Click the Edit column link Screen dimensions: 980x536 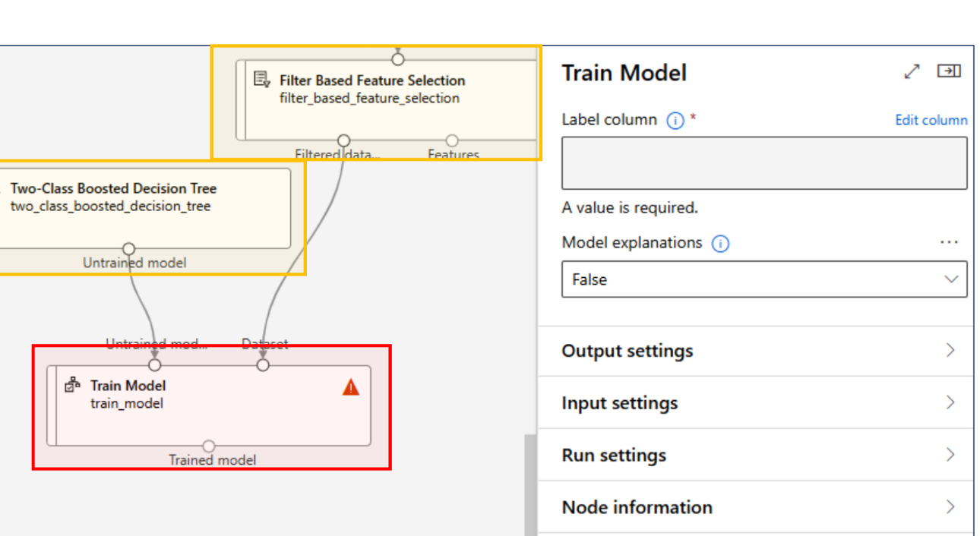(x=931, y=120)
